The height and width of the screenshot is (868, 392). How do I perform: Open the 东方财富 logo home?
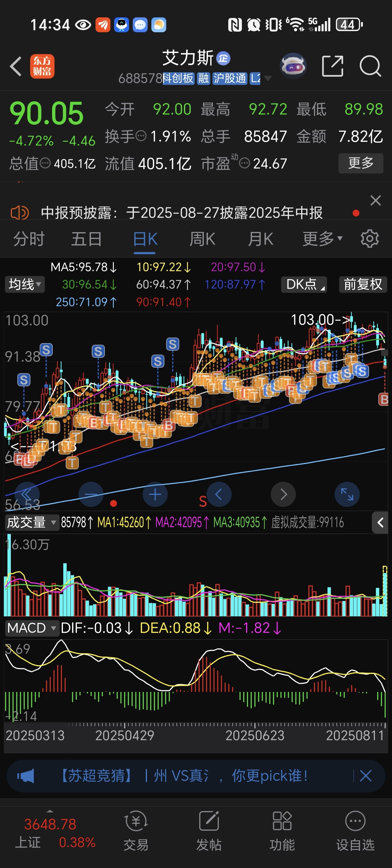(42, 66)
